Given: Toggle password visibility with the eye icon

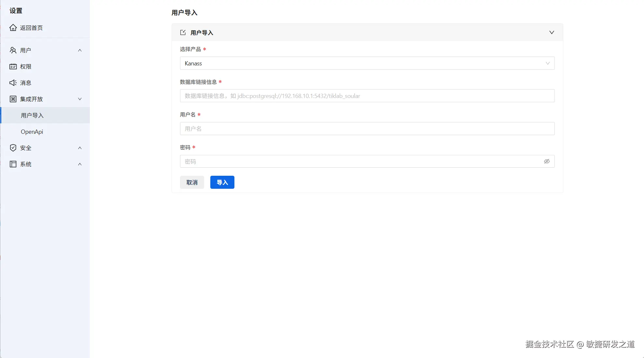Looking at the screenshot, I should (546, 161).
